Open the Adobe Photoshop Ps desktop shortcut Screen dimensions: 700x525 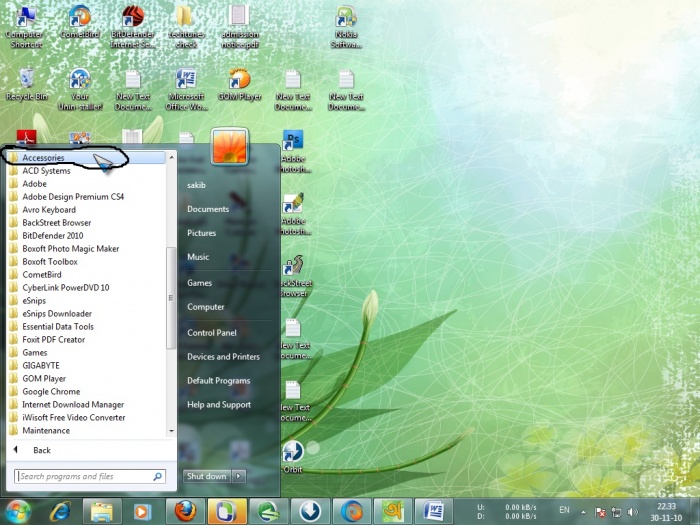293,152
